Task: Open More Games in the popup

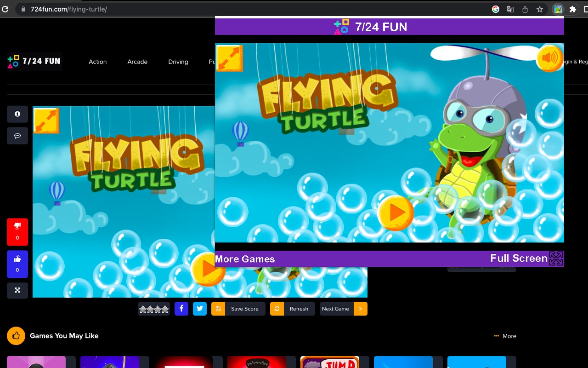Action: (245, 259)
